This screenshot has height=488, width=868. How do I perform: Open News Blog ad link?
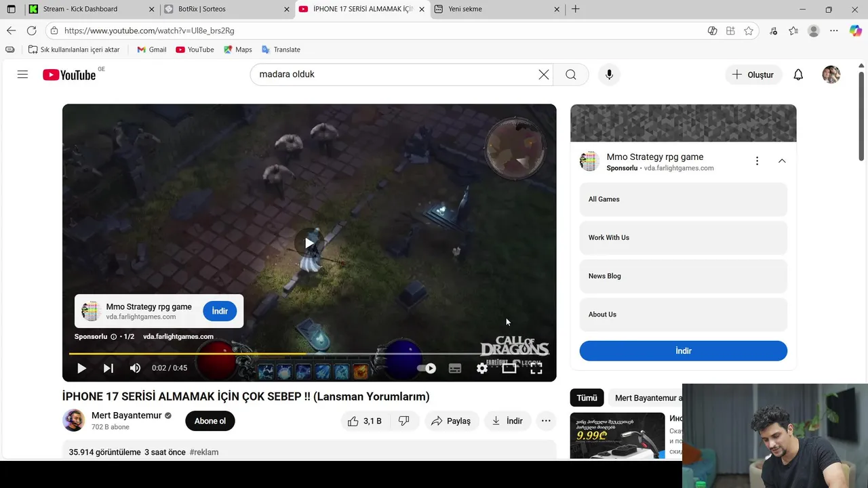683,276
